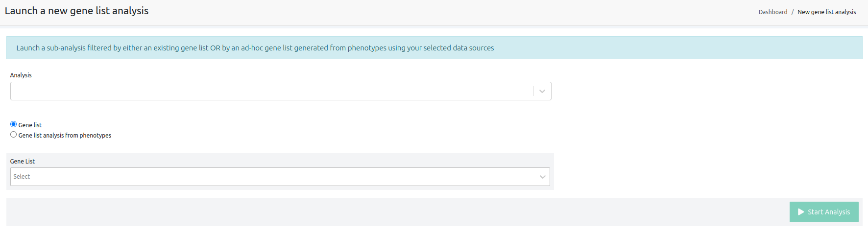Click the breadcrumb slash separator

(793, 12)
